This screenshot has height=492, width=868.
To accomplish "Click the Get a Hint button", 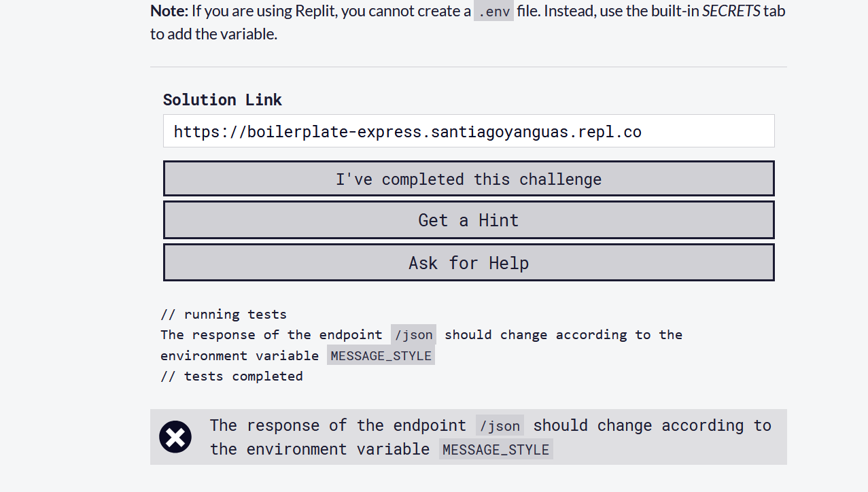I will point(468,220).
